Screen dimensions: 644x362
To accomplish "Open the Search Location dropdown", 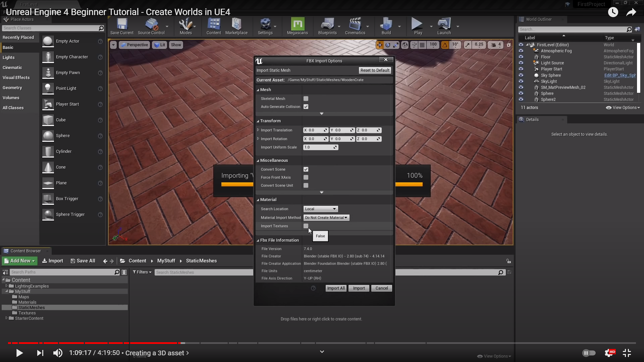I will (320, 209).
